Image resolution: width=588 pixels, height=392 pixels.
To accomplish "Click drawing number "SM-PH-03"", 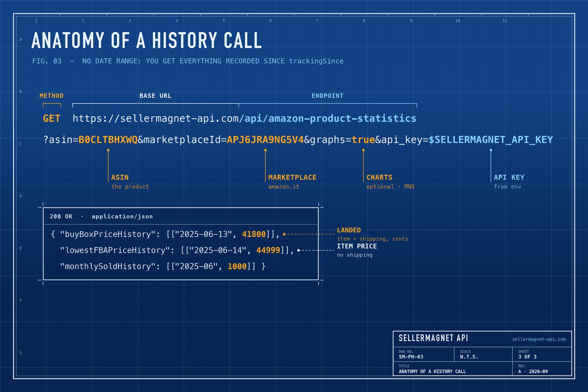I will 411,357.
